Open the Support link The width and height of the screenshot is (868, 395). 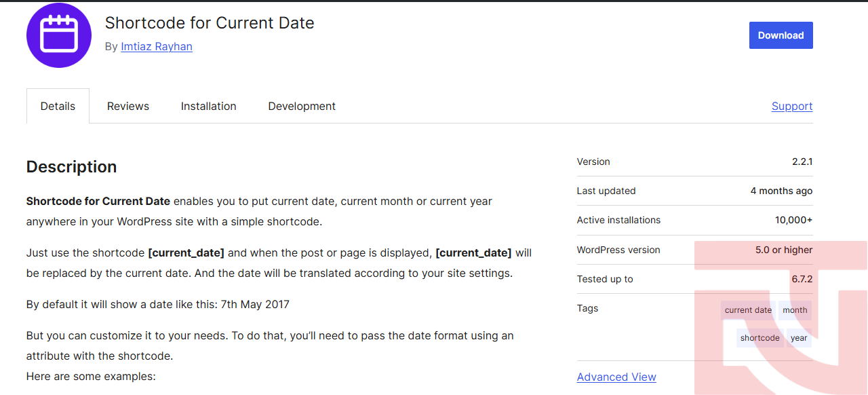(x=792, y=106)
